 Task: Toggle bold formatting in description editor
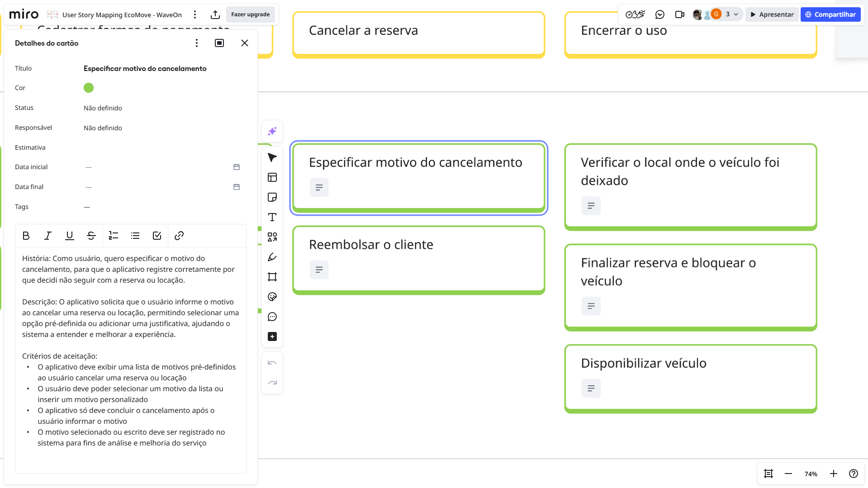[26, 236]
